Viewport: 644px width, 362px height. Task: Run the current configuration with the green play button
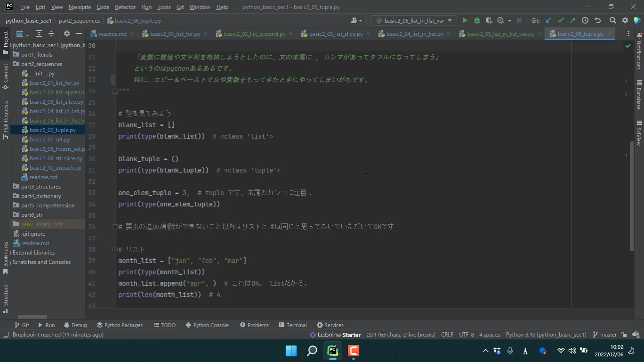[465, 20]
